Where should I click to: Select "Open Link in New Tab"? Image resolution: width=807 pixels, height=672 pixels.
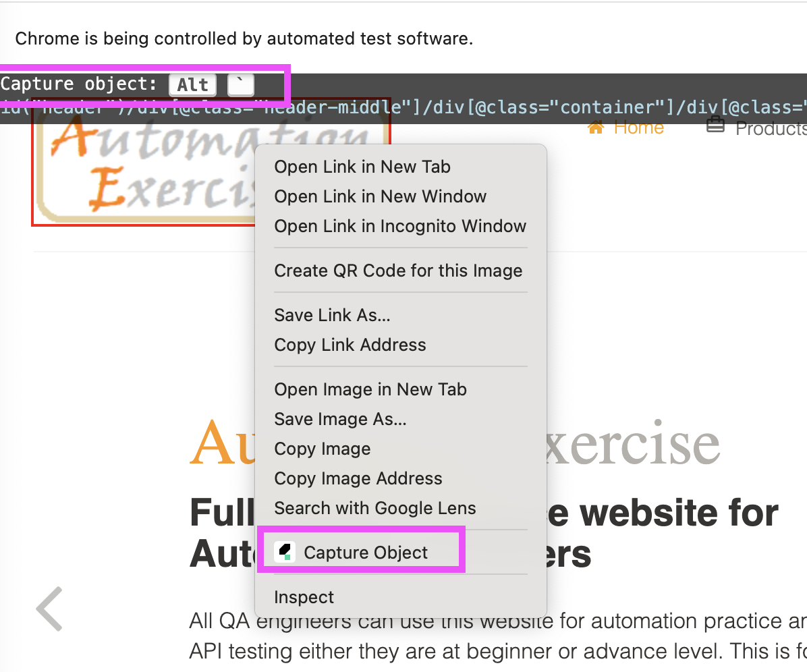tap(362, 167)
